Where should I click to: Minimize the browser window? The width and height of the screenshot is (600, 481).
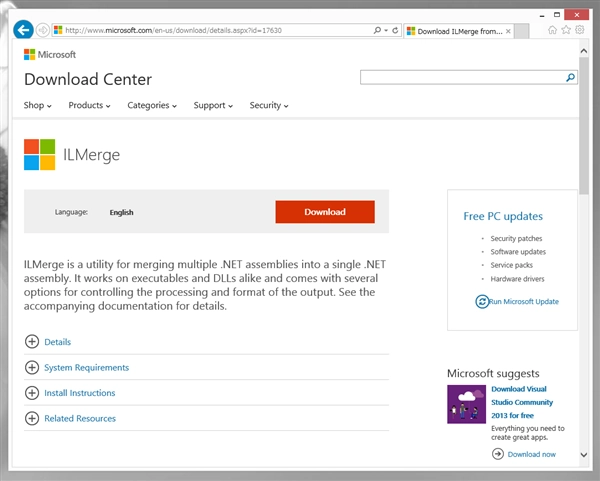(x=542, y=16)
